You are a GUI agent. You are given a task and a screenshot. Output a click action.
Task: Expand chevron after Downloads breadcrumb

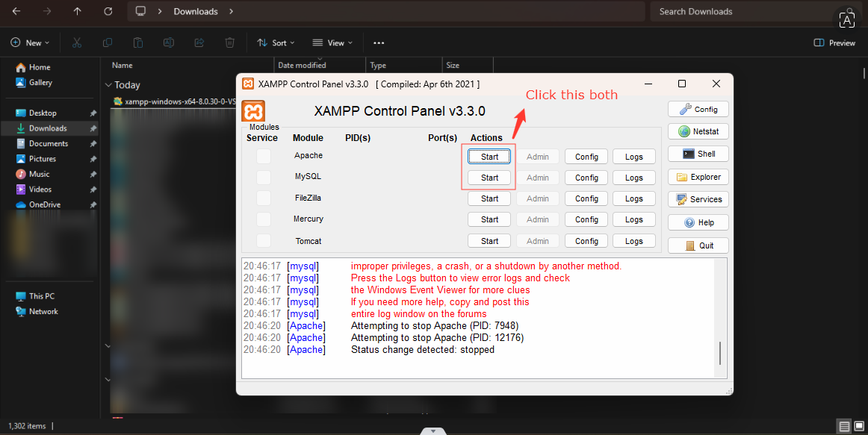231,11
